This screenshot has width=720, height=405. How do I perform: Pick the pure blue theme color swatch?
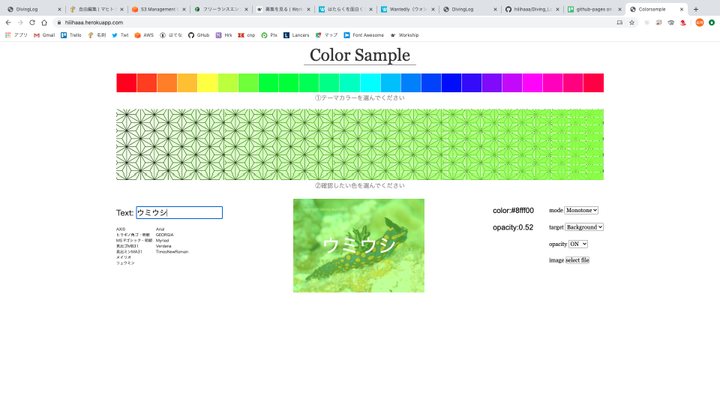coord(451,83)
